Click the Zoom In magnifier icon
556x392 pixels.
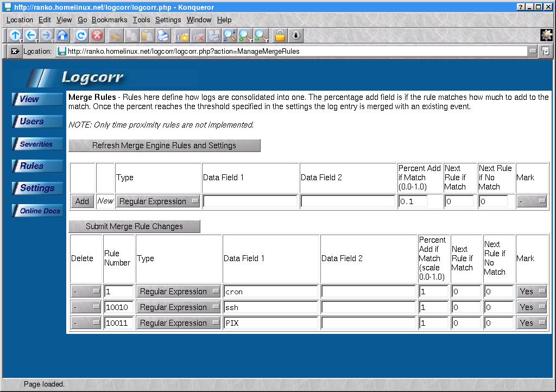(245, 36)
